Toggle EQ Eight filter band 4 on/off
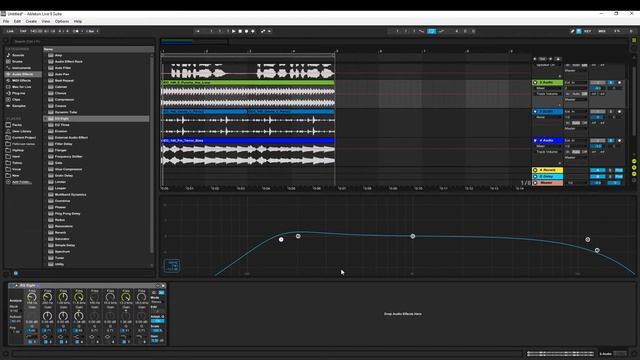640x360 pixels. click(77, 342)
